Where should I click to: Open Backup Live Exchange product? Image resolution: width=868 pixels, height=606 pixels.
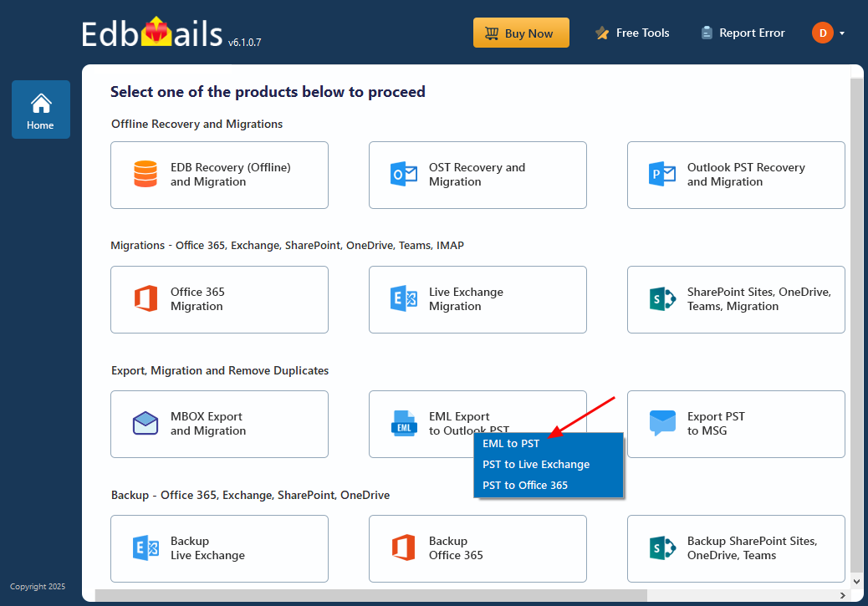click(219, 548)
